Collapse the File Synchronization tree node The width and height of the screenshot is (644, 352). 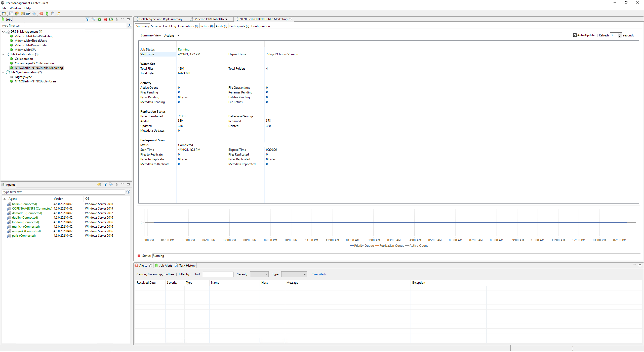click(x=4, y=72)
